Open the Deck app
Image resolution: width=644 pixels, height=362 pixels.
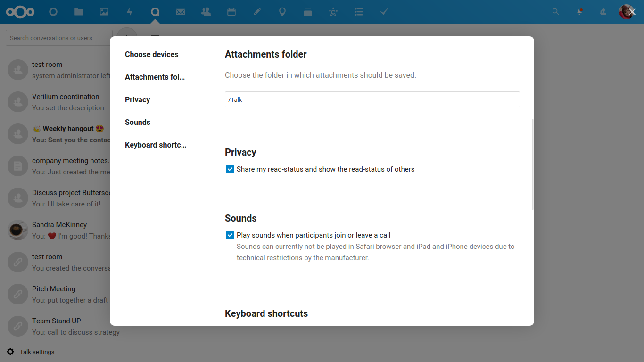point(308,12)
